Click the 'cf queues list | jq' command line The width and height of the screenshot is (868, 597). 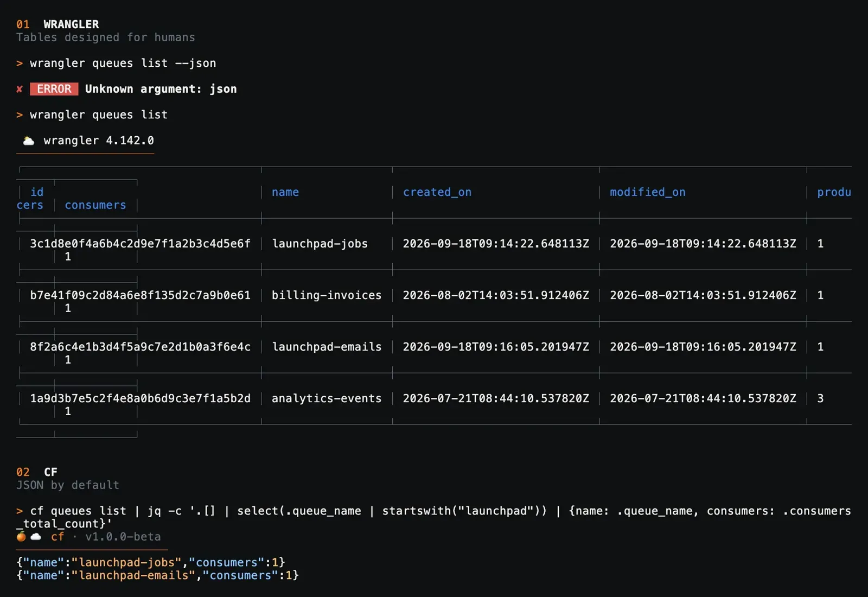[434, 517]
